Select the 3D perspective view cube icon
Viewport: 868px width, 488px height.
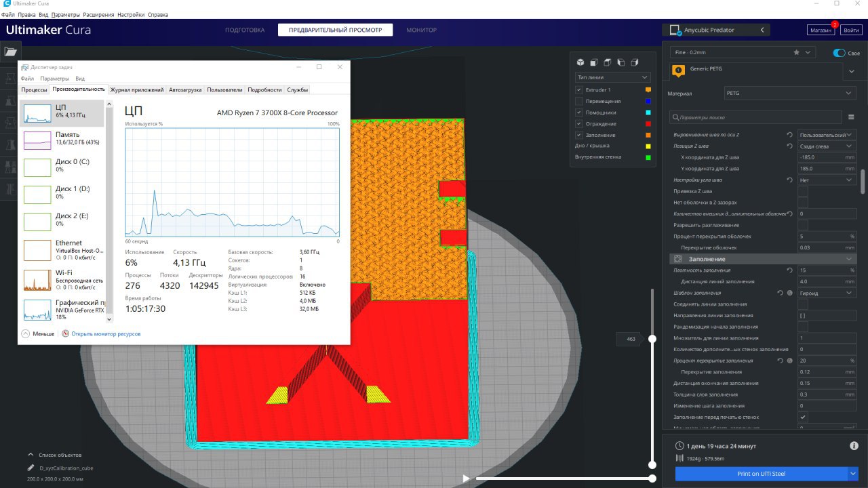[x=580, y=62]
